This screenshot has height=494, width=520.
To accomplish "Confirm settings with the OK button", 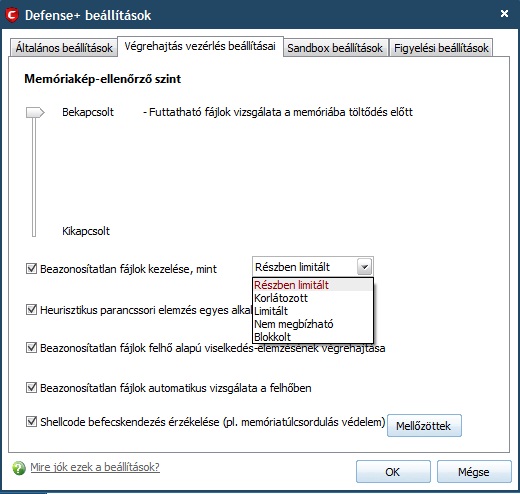I will 393,472.
